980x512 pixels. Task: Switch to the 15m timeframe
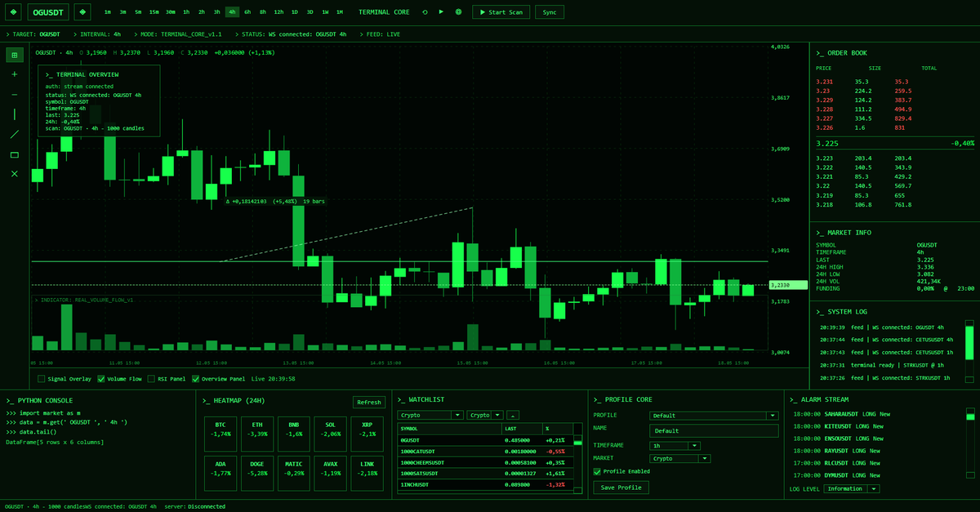point(154,12)
